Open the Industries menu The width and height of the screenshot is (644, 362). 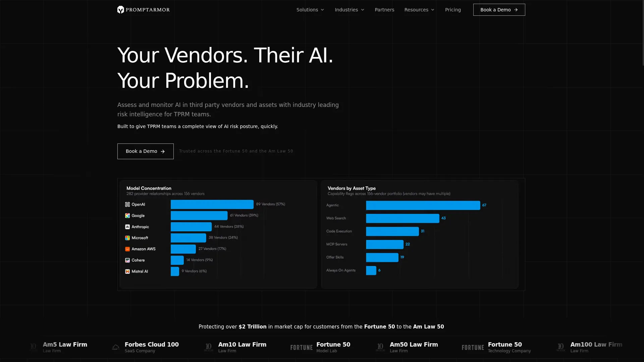tap(350, 10)
